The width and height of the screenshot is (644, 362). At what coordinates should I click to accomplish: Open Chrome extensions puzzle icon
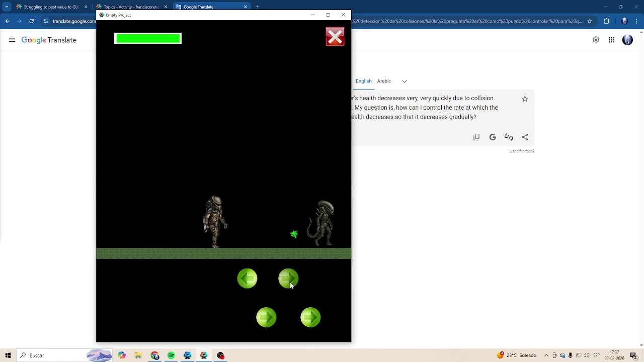606,21
